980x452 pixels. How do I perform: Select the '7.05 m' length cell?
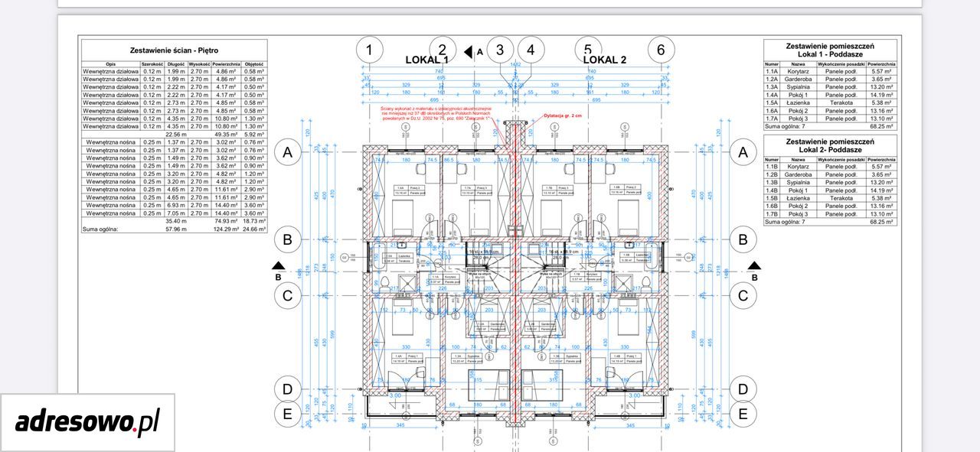[177, 213]
